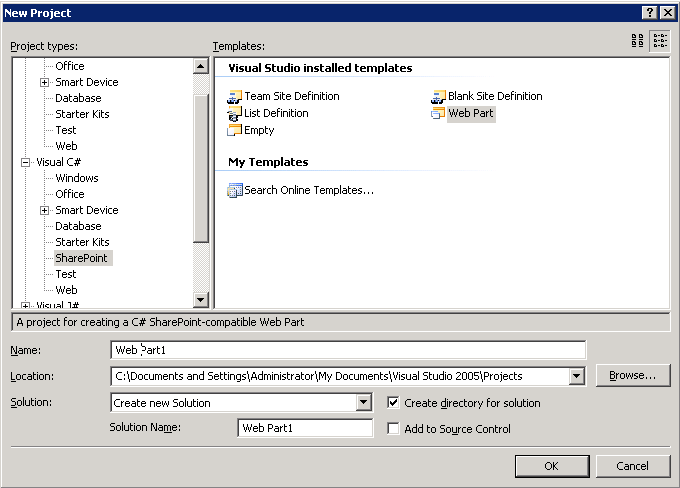Switch to small icons view
The image size is (680, 488).
coord(660,41)
